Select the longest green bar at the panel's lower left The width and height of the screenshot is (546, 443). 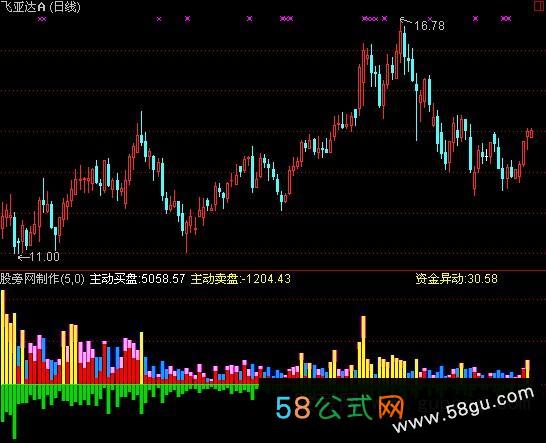14,411
